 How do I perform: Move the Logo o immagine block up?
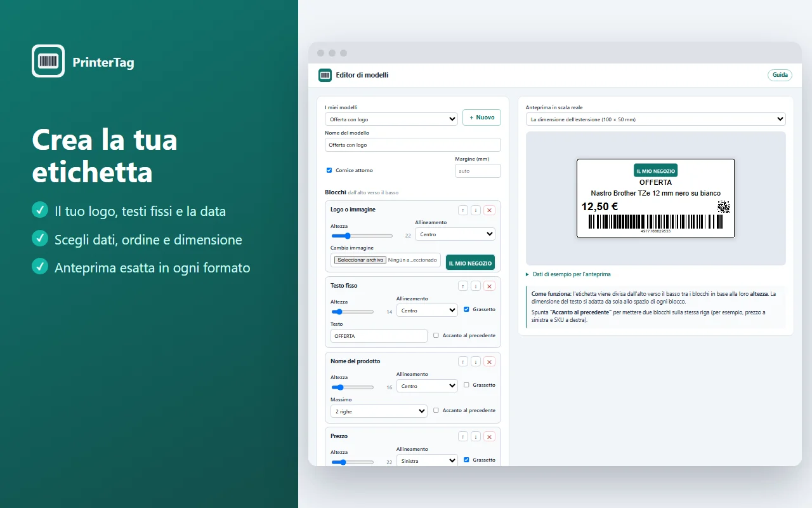coord(464,210)
